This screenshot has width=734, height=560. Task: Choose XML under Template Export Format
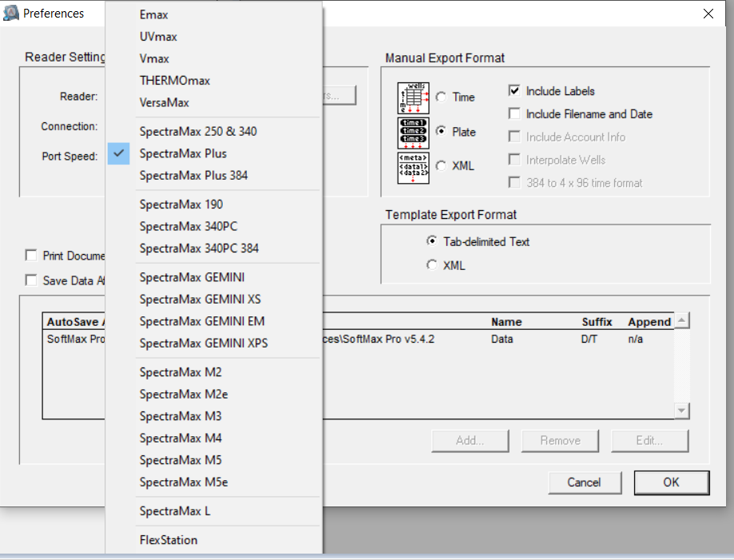point(432,264)
